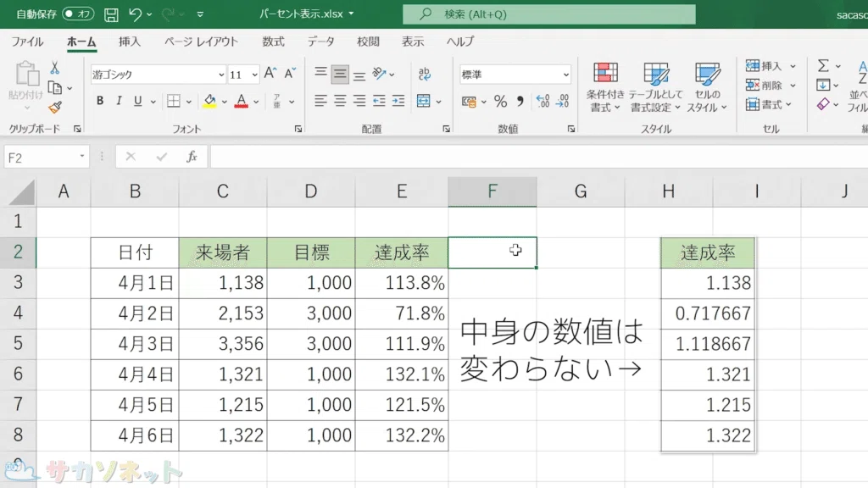Open the ファイル tab
This screenshot has width=868, height=488.
[x=27, y=42]
